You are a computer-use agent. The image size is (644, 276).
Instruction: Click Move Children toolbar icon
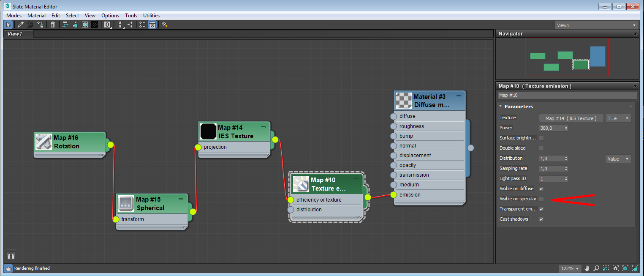pyautogui.click(x=65, y=25)
